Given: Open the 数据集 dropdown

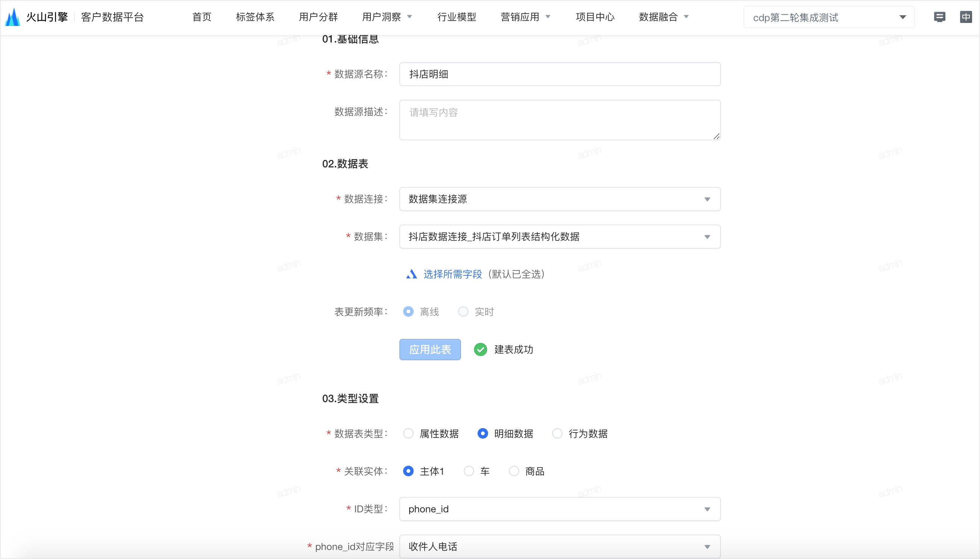Looking at the screenshot, I should (x=560, y=237).
